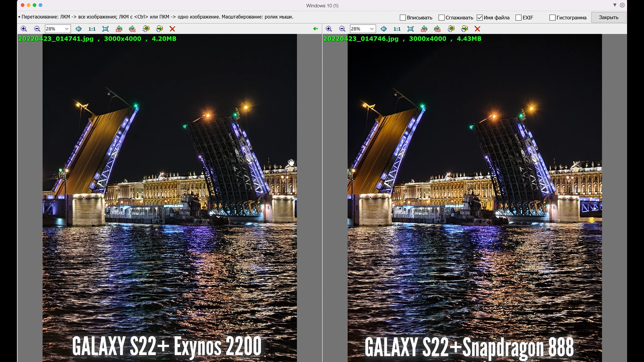Viewport: 644px width, 362px height.
Task: Set 014746.jpg image to 1:1 scale
Action: point(397,29)
